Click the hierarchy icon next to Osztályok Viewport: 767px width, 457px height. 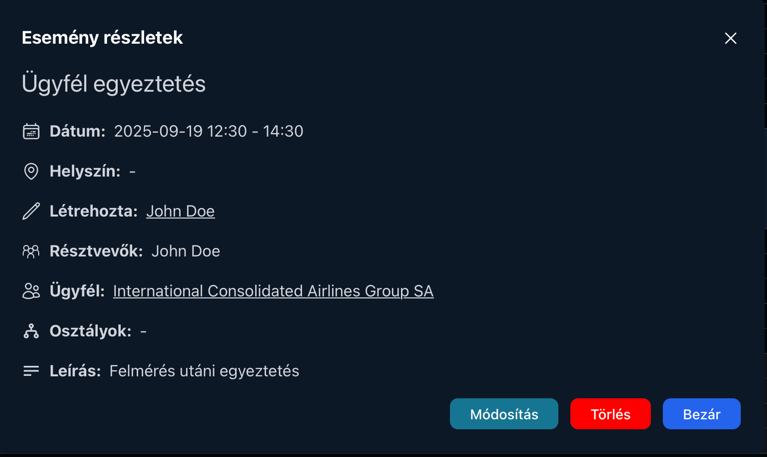31,331
